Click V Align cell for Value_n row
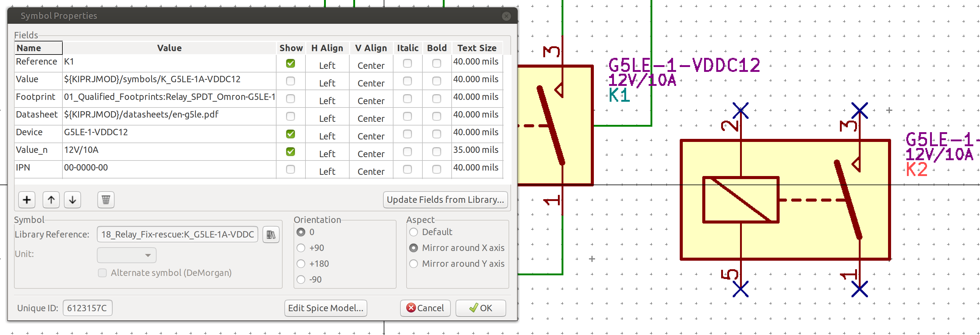The height and width of the screenshot is (335, 980). [371, 152]
